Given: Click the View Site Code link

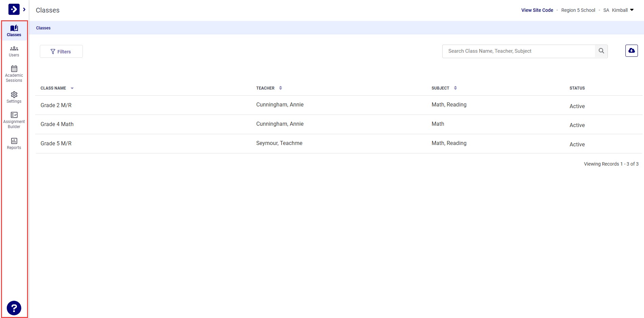Looking at the screenshot, I should click(537, 10).
